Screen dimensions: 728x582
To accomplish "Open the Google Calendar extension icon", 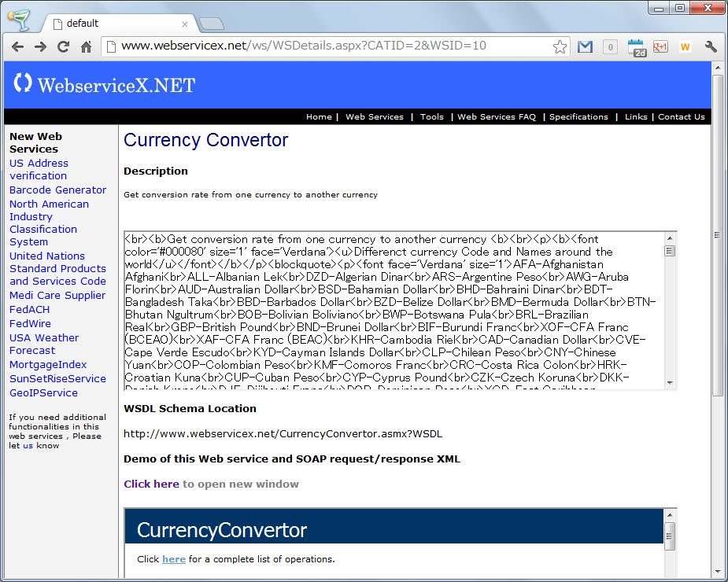I will point(637,47).
